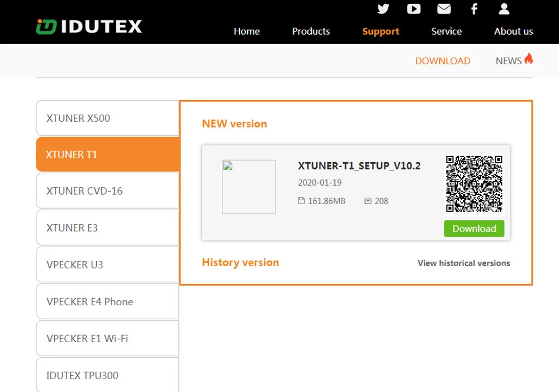The width and height of the screenshot is (559, 392).
Task: Select VPECKER E4 Phone in product list
Action: (108, 301)
